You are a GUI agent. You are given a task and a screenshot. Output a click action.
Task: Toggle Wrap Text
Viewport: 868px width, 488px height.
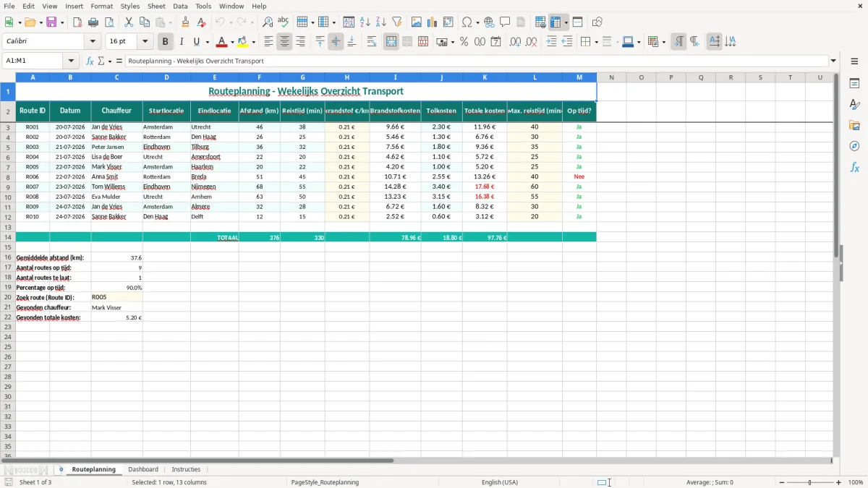371,42
